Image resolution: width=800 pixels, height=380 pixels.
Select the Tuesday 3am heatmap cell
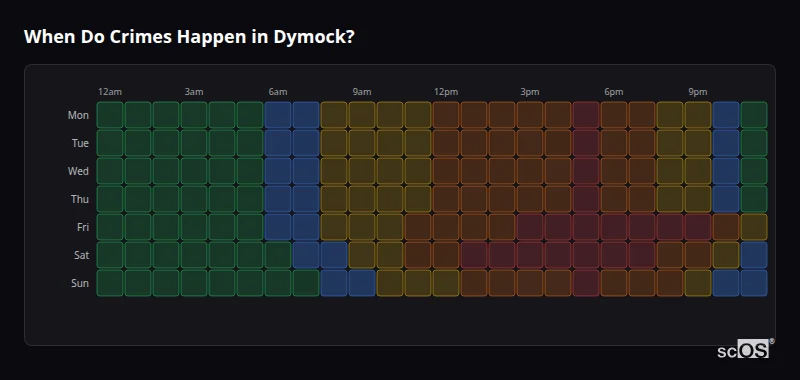click(x=194, y=143)
